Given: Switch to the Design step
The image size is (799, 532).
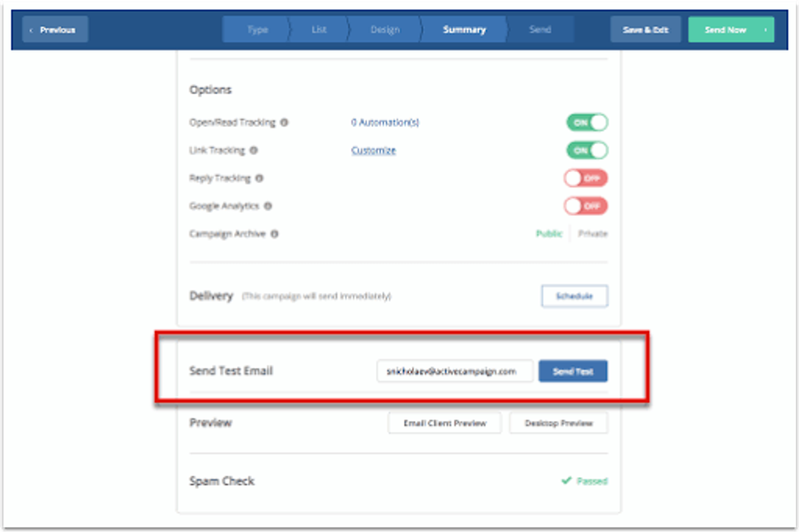Looking at the screenshot, I should coord(385,29).
